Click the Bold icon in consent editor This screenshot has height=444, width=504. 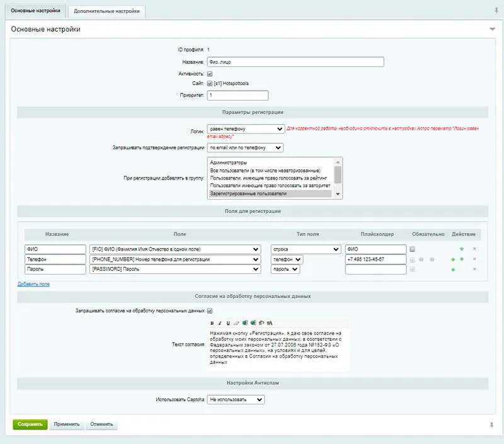click(x=212, y=323)
